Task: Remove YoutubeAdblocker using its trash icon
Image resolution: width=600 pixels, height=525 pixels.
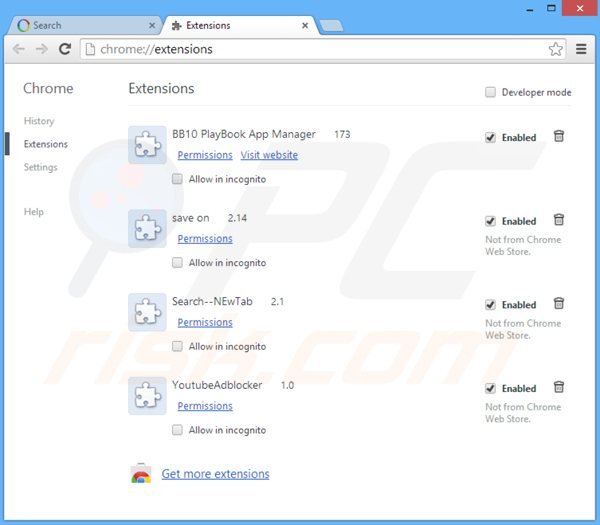Action: pyautogui.click(x=559, y=387)
